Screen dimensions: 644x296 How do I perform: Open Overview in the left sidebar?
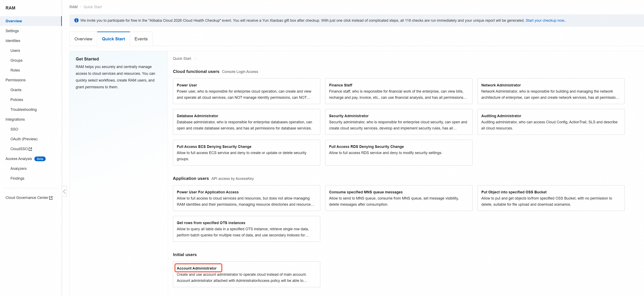coord(31,21)
